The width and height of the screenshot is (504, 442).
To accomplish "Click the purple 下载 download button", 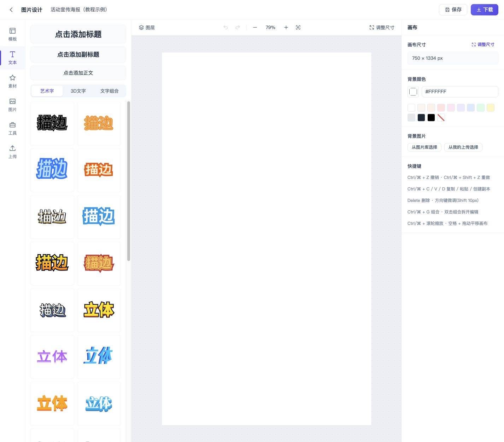I will (x=484, y=10).
